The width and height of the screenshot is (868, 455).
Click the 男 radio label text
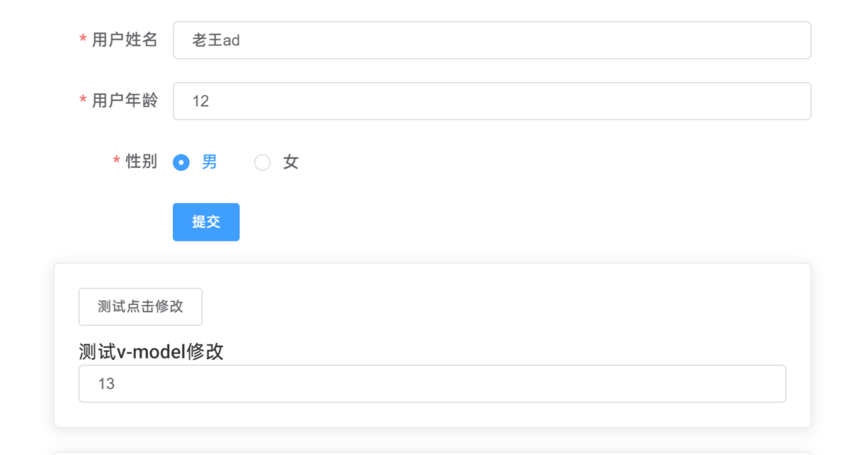tap(210, 162)
